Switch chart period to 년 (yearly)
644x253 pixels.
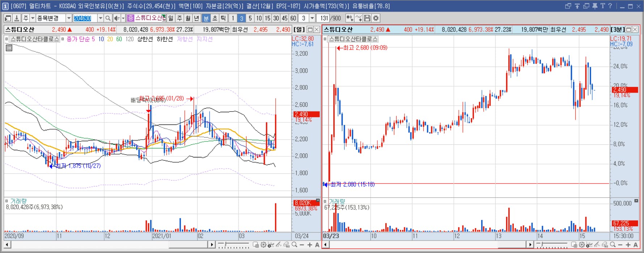197,18
